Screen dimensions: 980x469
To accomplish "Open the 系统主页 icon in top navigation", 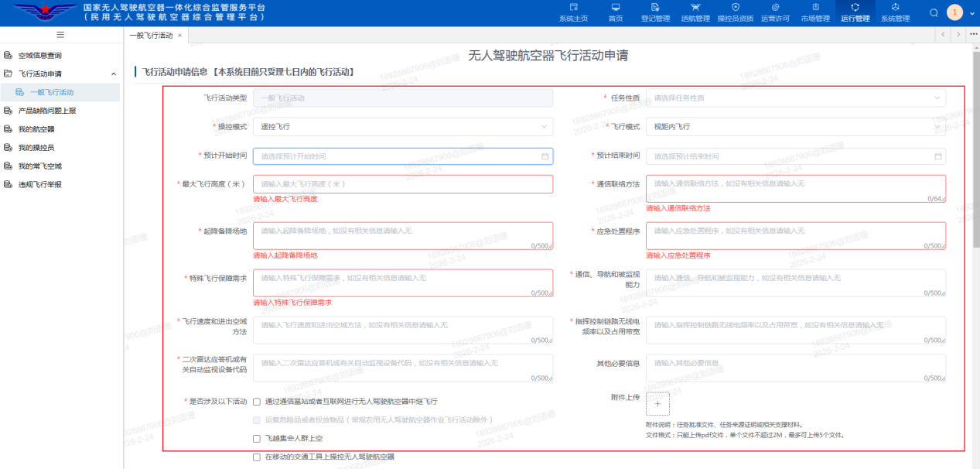I will click(573, 13).
